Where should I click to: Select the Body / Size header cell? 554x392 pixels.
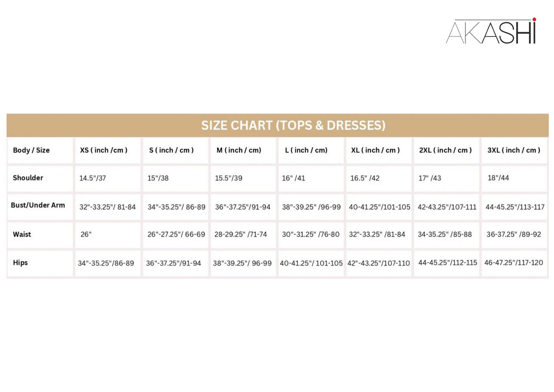(31, 150)
